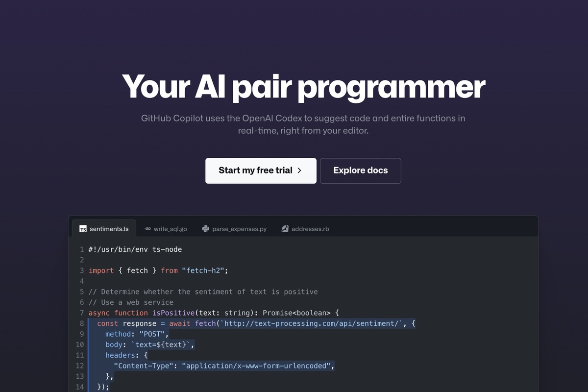Click the shebang line "#!/usr/bin/env ts-node"
The image size is (588, 392).
[x=135, y=249]
